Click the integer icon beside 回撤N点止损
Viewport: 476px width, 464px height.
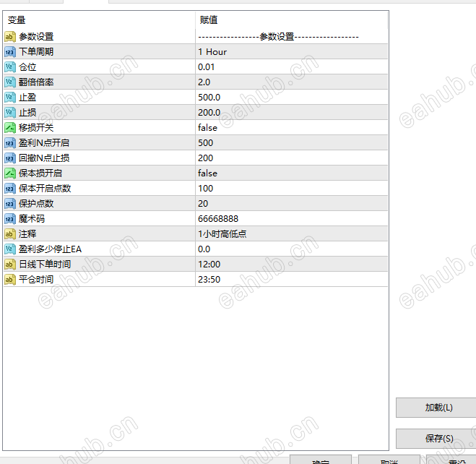tap(9, 158)
